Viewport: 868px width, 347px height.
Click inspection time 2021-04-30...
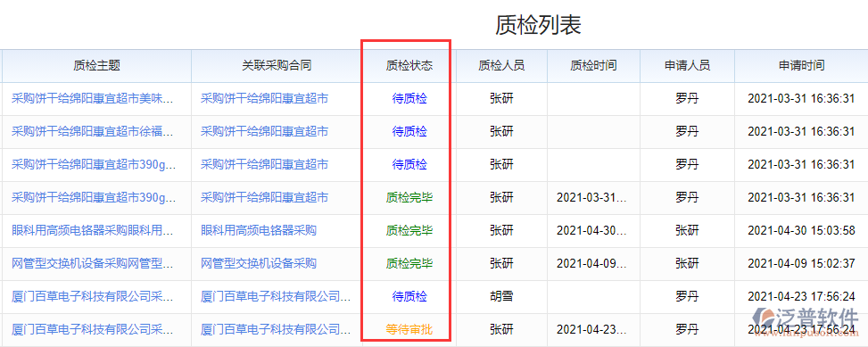pyautogui.click(x=591, y=230)
